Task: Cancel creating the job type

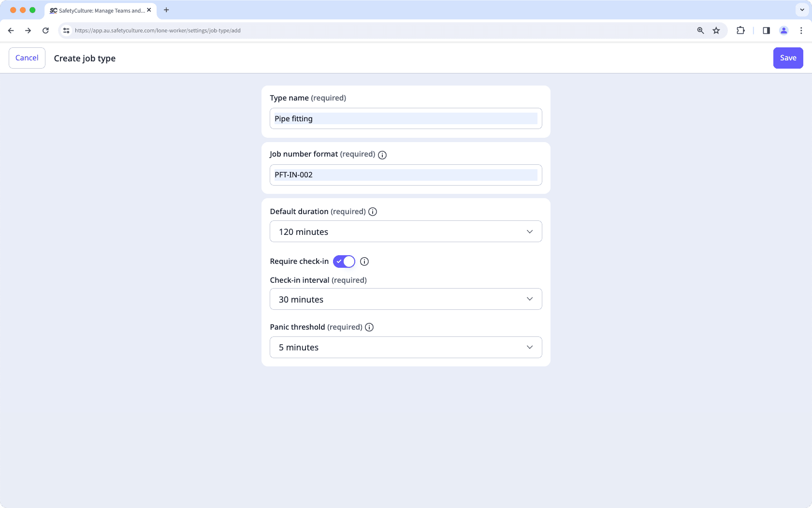Action: 27,58
